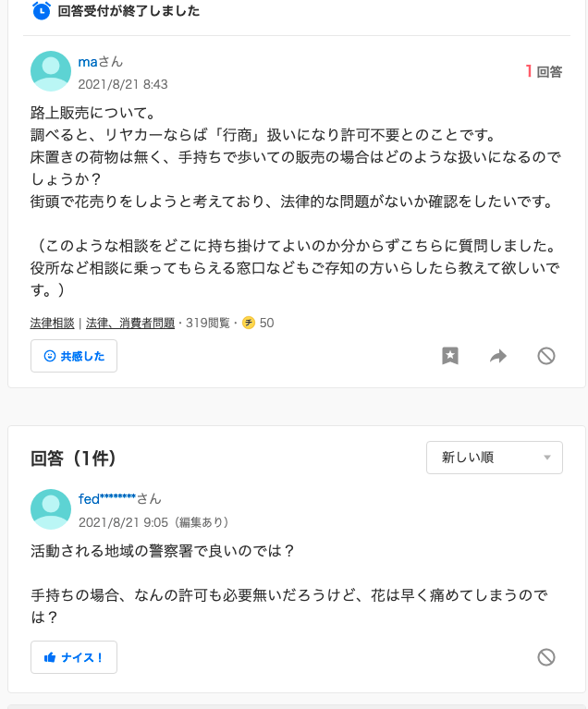Open the maさん user profile link
The height and width of the screenshot is (709, 588).
click(101, 62)
